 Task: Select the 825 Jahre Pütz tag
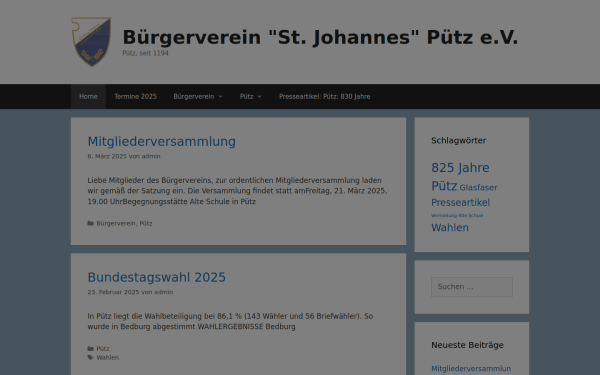click(460, 177)
